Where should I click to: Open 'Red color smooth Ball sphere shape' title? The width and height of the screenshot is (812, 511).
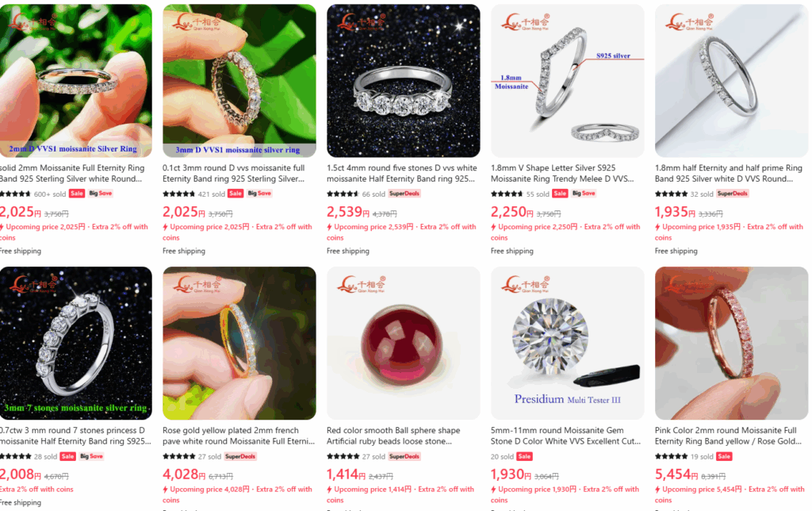click(393, 430)
